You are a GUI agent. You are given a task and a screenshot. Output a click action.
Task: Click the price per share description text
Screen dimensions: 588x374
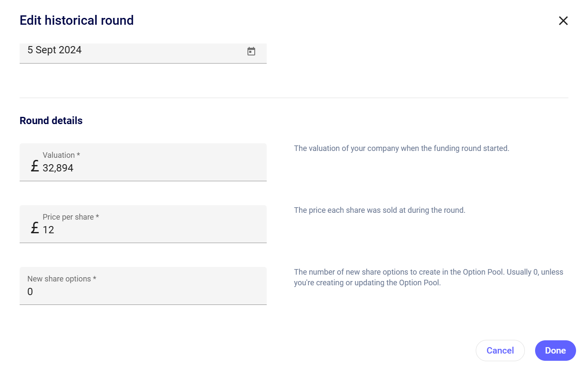point(379,210)
